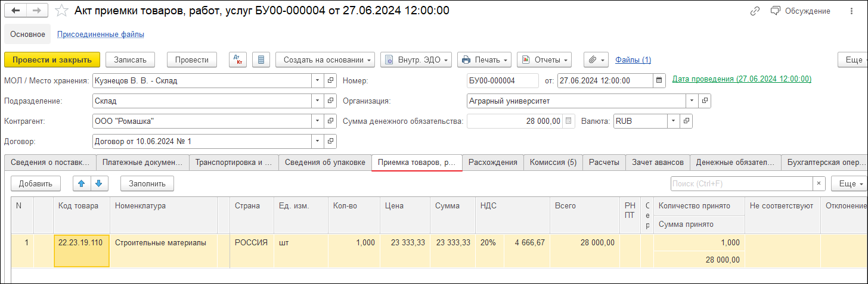Image resolution: width=868 pixels, height=284 pixels.
Task: Switch to Зачет авансов tab
Action: pos(658,162)
